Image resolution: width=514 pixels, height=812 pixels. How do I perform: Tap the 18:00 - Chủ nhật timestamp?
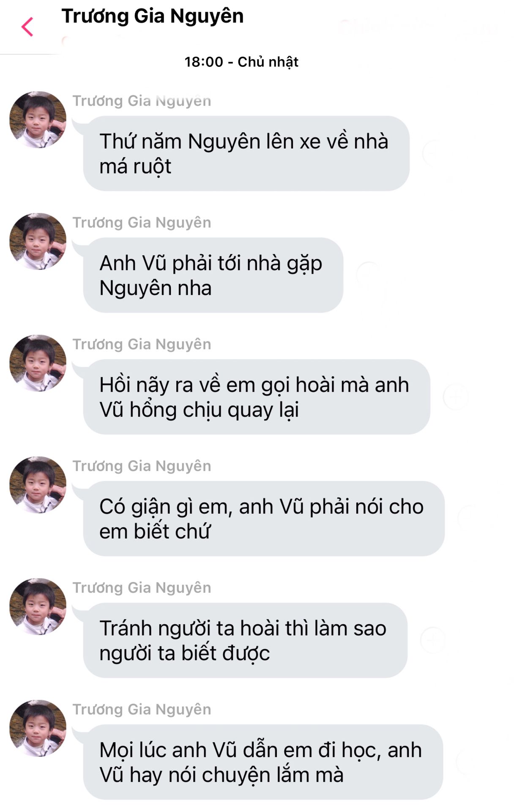[241, 62]
